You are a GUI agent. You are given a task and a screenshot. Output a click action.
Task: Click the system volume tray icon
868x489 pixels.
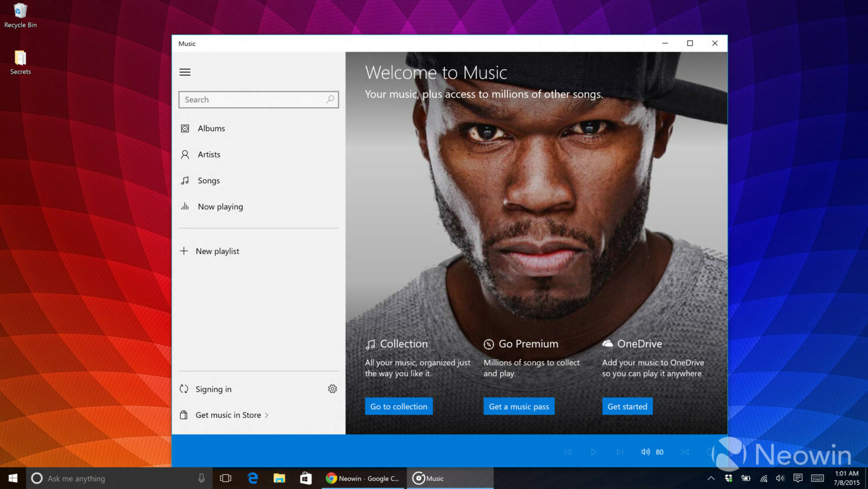780,478
